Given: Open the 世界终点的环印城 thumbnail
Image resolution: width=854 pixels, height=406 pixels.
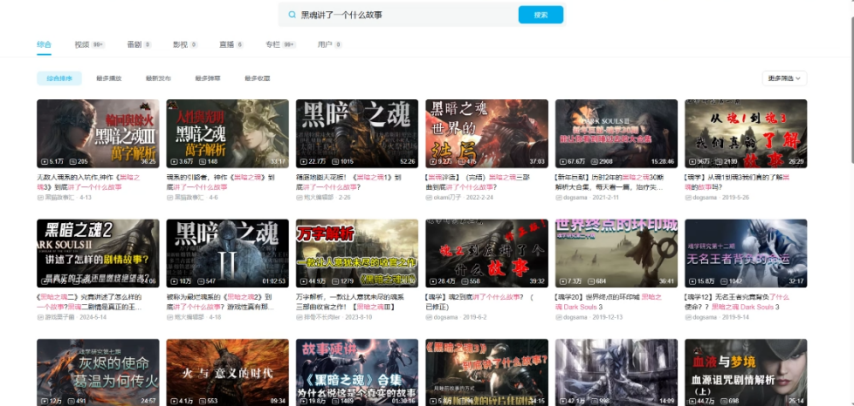Looking at the screenshot, I should pos(617,253).
